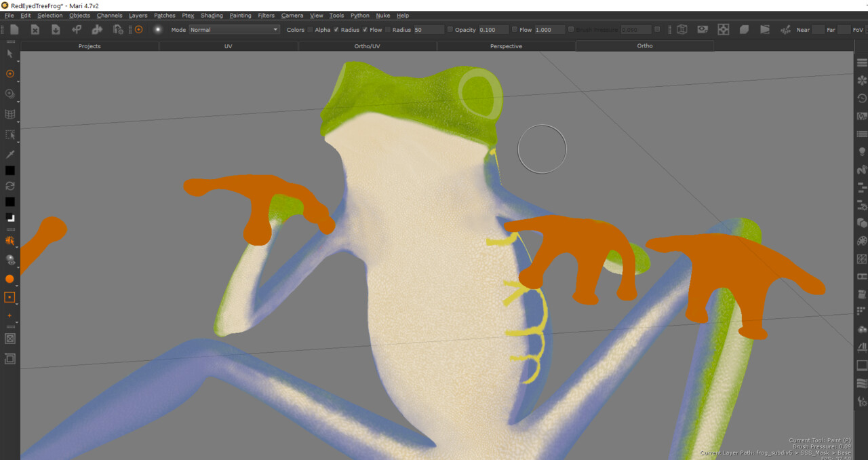
Task: Click the wireframe cube icon
Action: pos(682,30)
